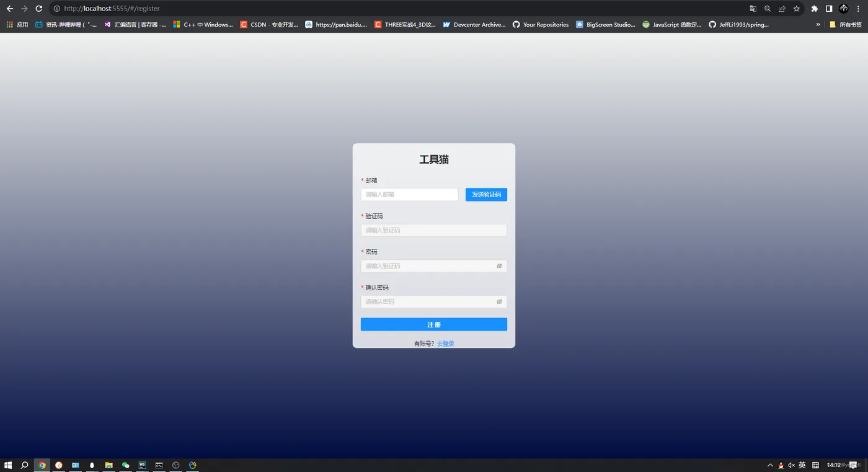Open the colorful browser icon at taskbar end
This screenshot has width=868, height=472.
pos(193,465)
